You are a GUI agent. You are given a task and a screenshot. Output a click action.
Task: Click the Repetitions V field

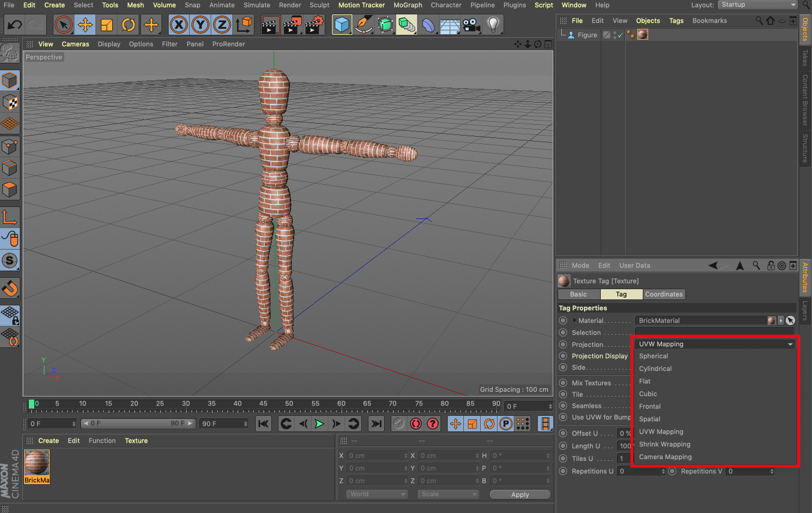[750, 472]
